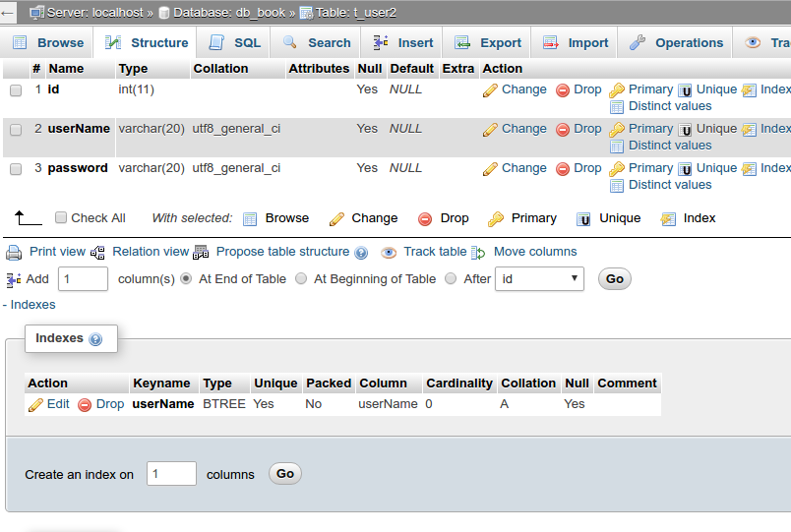Open the Operations tab

pyautogui.click(x=677, y=43)
